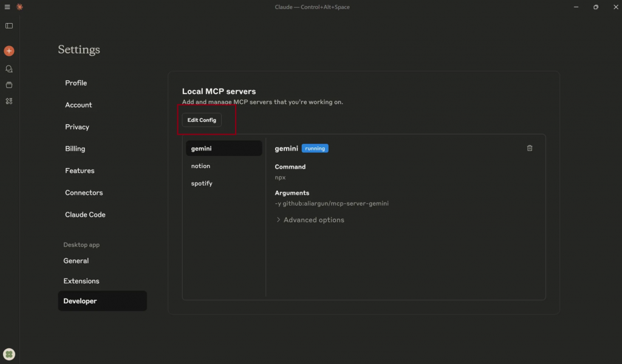Click the Settings page title
This screenshot has width=622, height=364.
[x=79, y=50]
